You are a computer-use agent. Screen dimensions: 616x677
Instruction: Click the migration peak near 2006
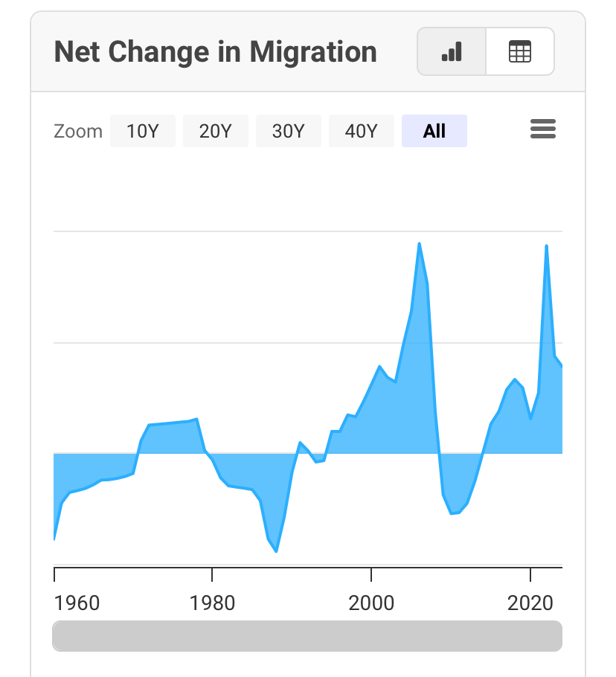(x=419, y=244)
